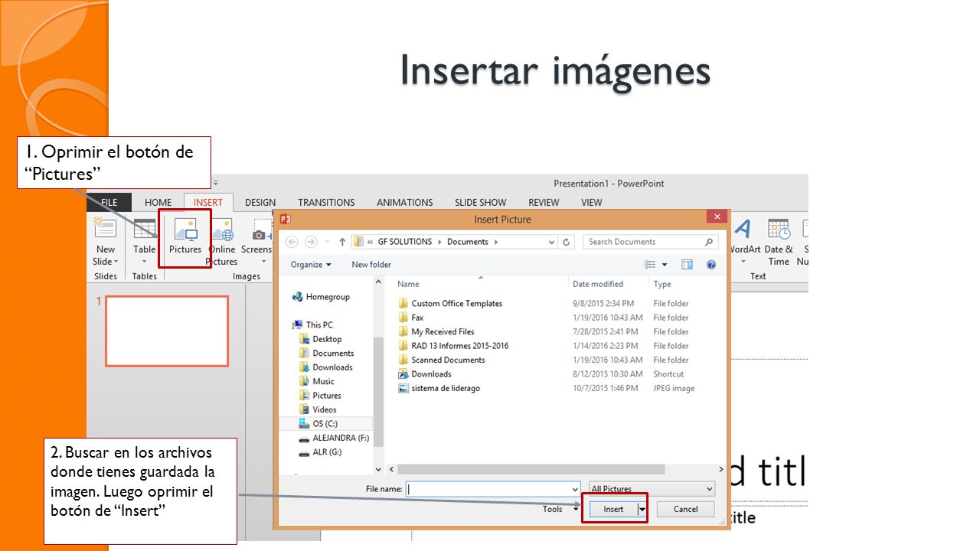Click the Date & Time icon
Screen dimensions: 980x551
pos(779,229)
